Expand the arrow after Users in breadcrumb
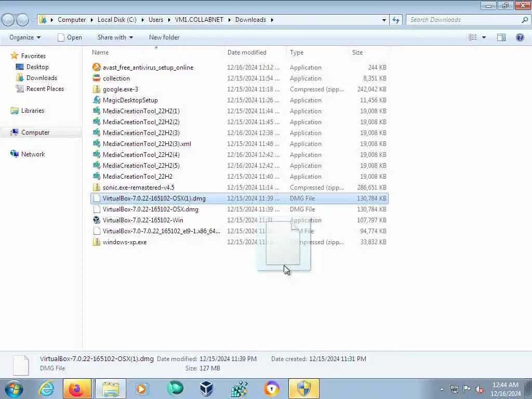Screen dimensions: 532x399 169,20
